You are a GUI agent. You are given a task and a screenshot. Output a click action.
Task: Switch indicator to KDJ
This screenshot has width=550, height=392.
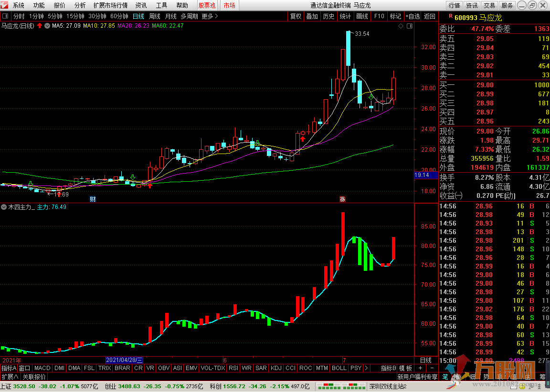click(x=276, y=368)
